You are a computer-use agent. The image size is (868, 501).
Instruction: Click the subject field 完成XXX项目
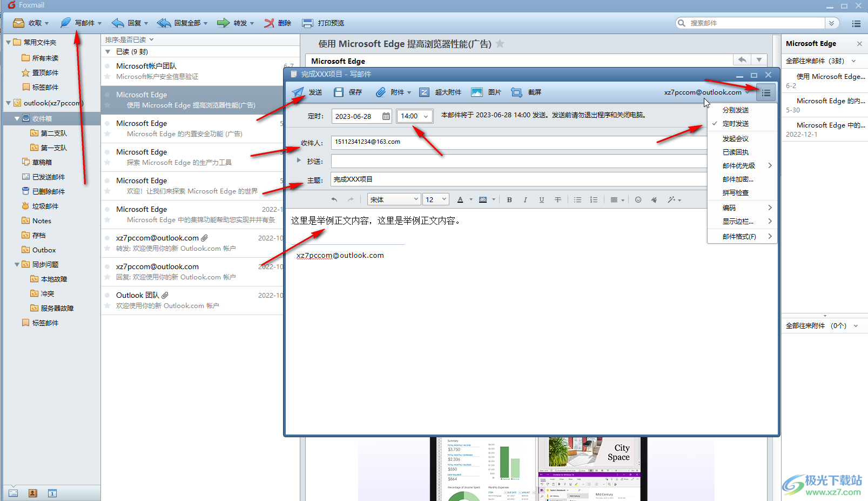(x=519, y=179)
